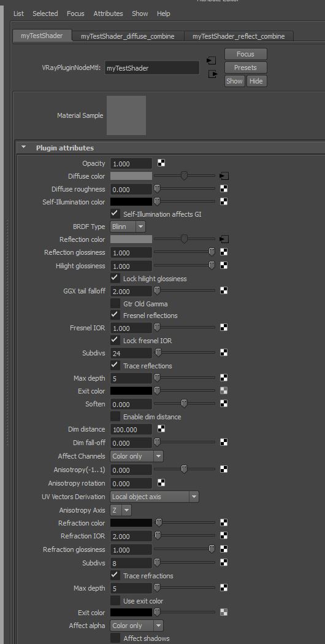
Task: Enable the Gtr Old Gamma checkbox
Action: click(x=115, y=303)
